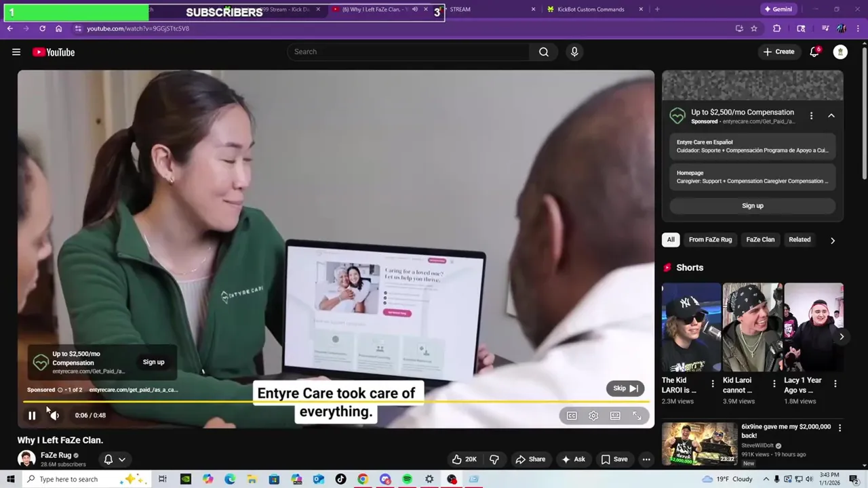Dislike the video with thumbs down
868x488 pixels.
click(x=494, y=459)
